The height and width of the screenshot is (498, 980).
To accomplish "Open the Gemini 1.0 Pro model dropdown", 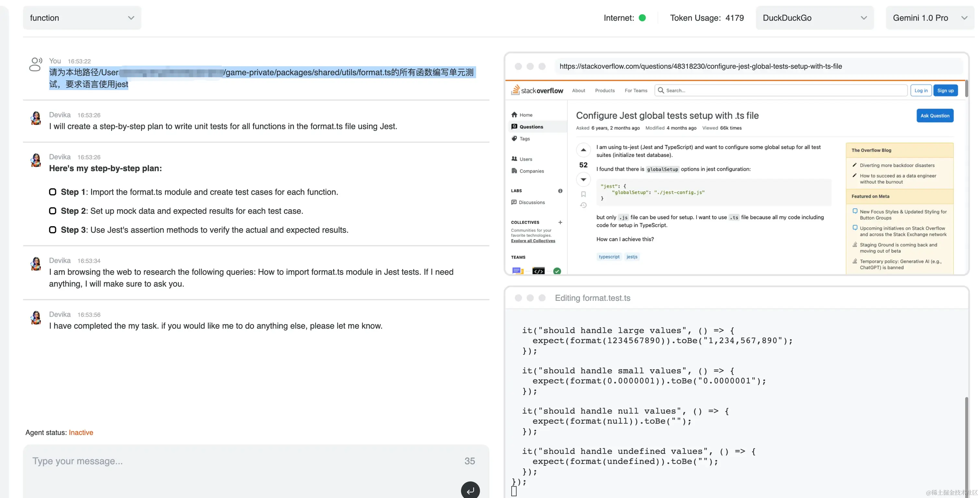I will (929, 18).
